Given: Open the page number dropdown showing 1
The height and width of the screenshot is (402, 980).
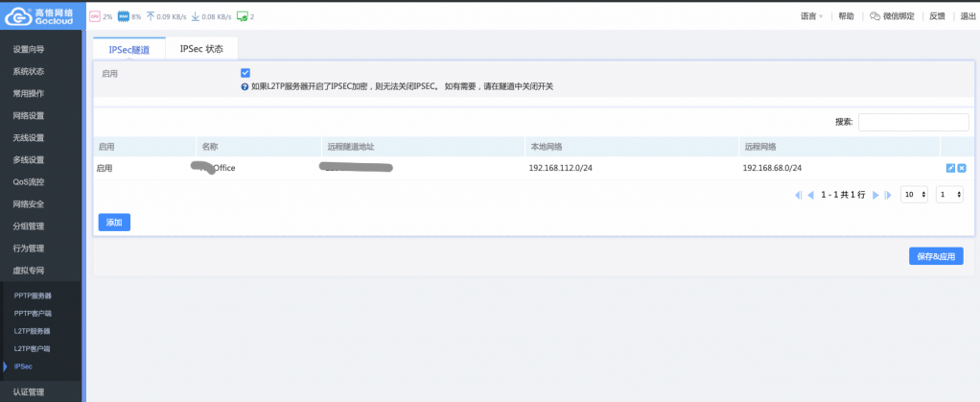Looking at the screenshot, I should point(950,195).
